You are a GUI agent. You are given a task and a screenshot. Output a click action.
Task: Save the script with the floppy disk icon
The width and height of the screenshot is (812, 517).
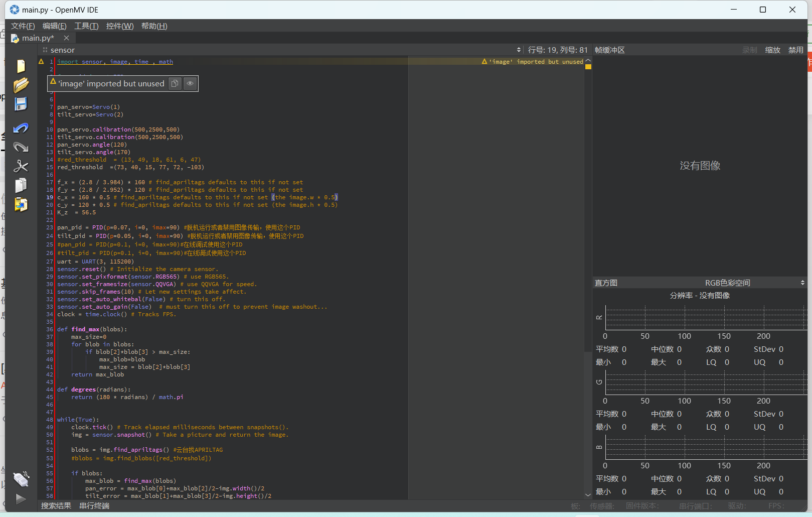pos(21,104)
